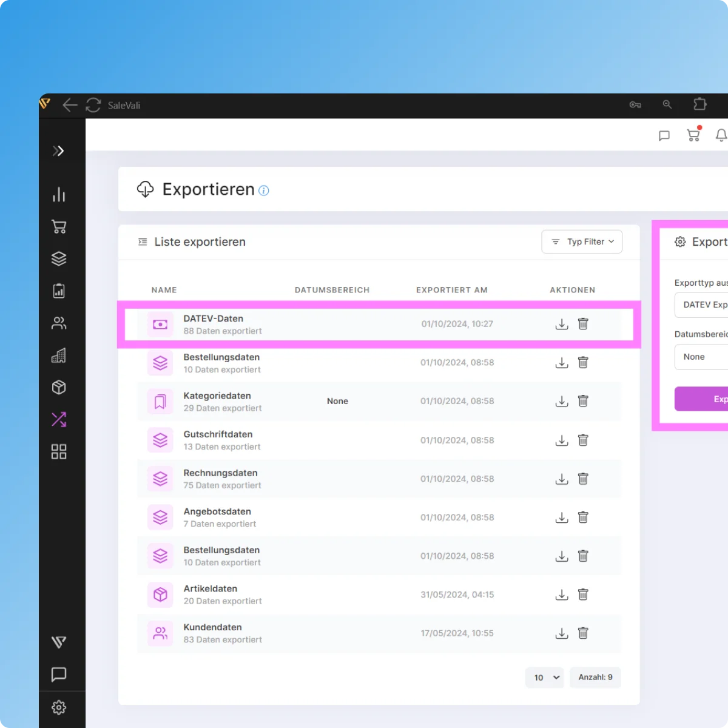Screen dimensions: 728x728
Task: Click the SaleVali logo in sidebar bottom
Action: tap(59, 642)
